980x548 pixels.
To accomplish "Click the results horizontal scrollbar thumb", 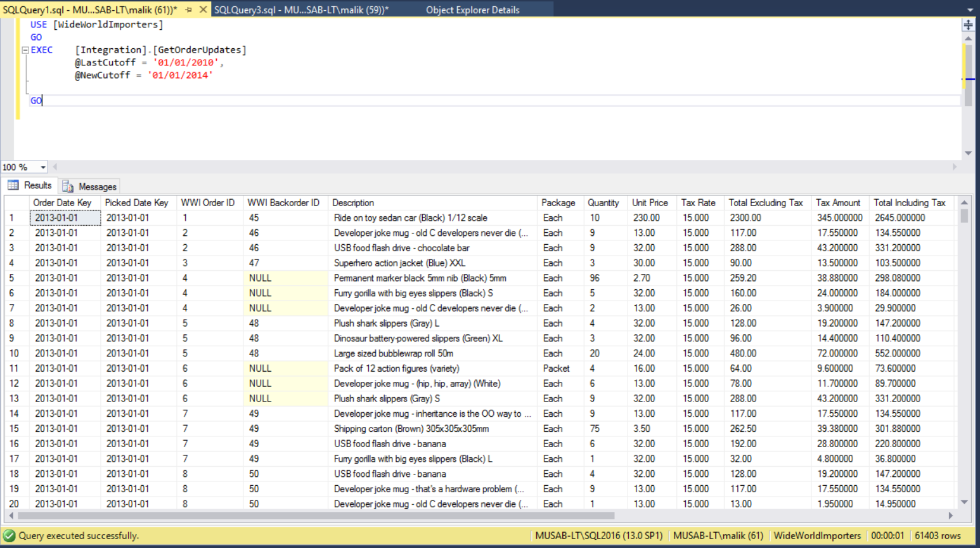I will (x=317, y=516).
